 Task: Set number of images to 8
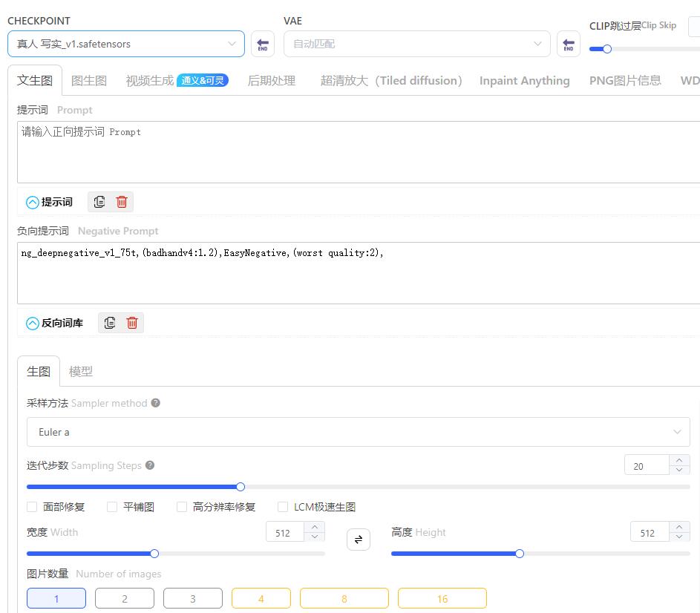click(344, 598)
